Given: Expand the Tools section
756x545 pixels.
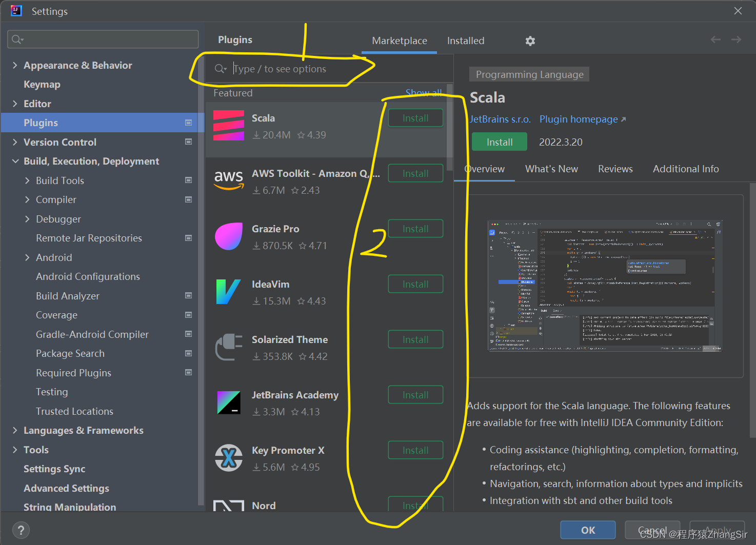Looking at the screenshot, I should click(15, 450).
